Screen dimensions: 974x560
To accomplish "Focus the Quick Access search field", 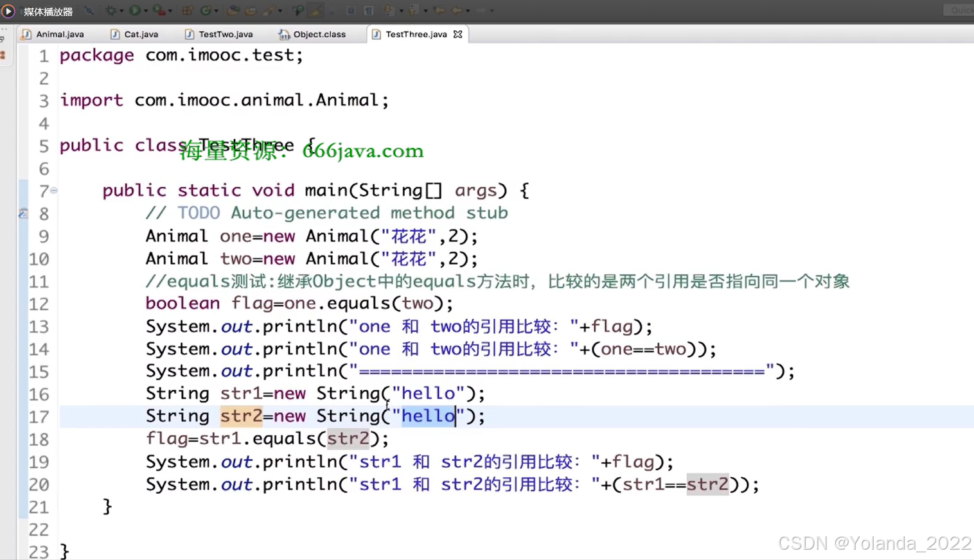I will [x=959, y=10].
